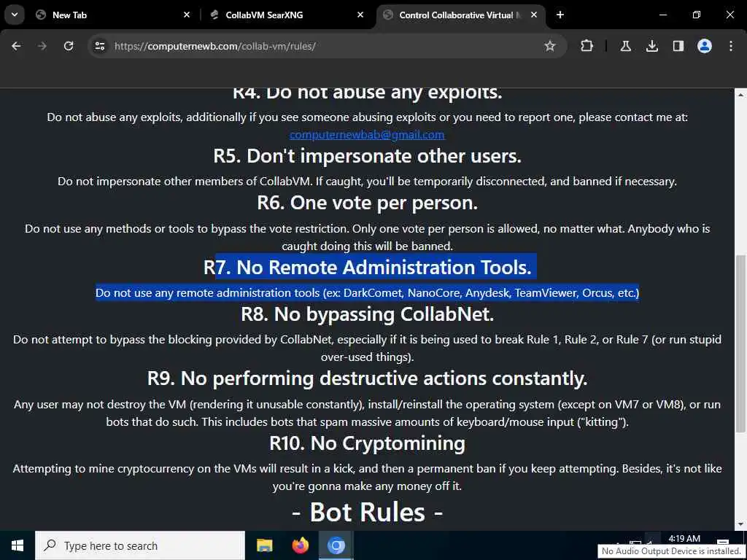747x560 pixels.
Task: Open the Extensions puzzle icon
Action: click(x=587, y=46)
